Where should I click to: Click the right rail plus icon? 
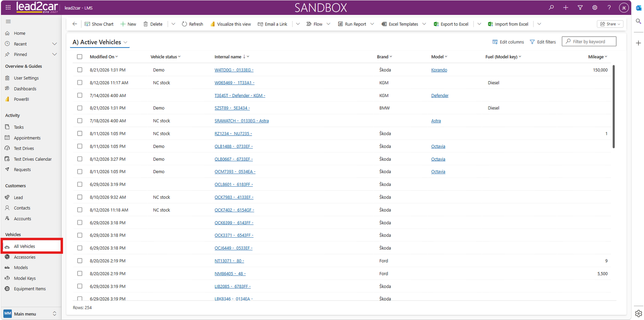coord(638,43)
